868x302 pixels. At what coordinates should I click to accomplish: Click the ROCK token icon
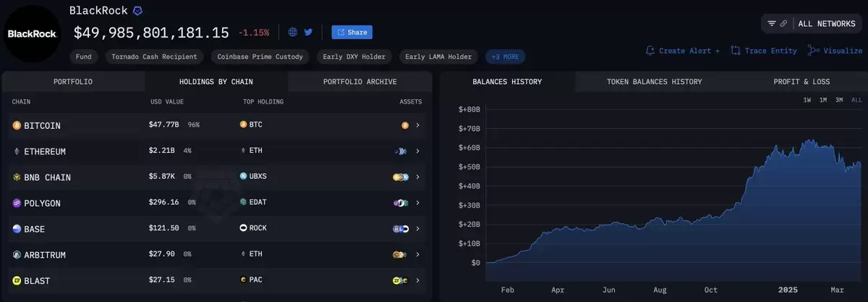(243, 228)
